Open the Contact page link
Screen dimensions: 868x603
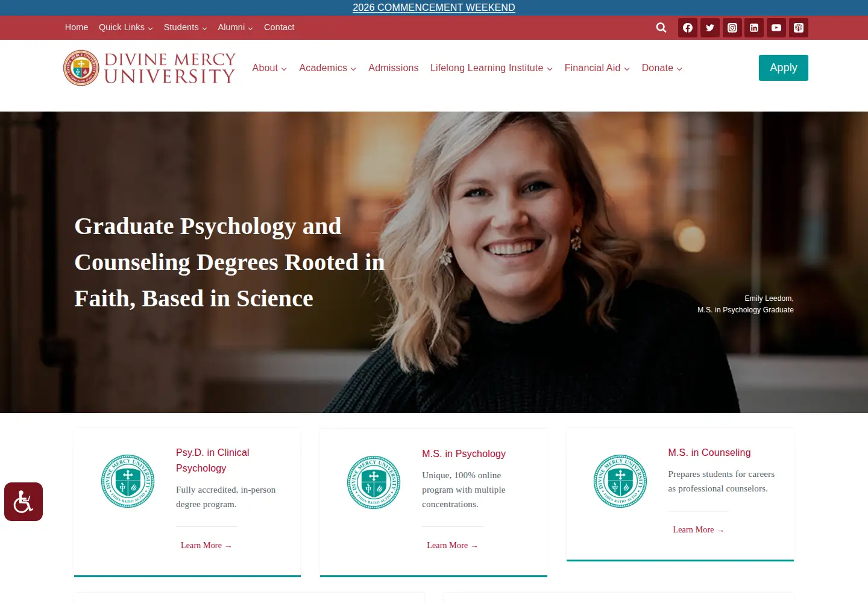pos(279,27)
